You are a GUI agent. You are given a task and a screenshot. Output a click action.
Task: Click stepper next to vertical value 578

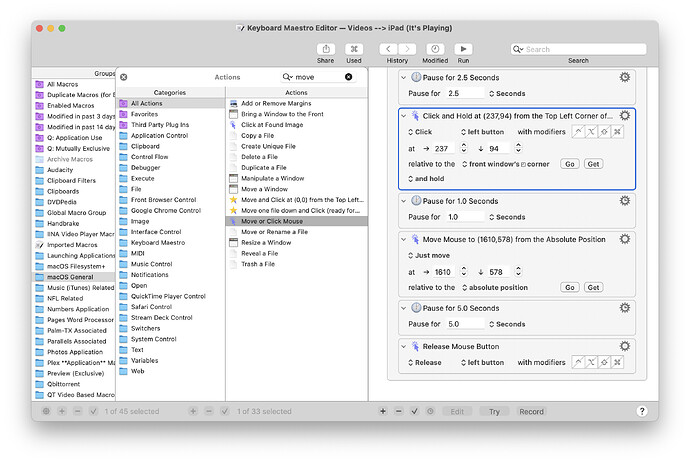coord(518,272)
